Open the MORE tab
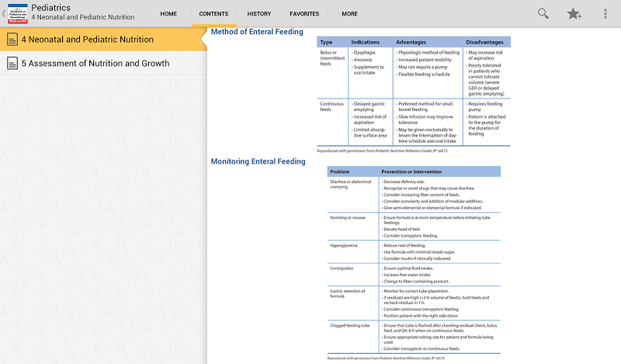The image size is (621, 364). [350, 14]
